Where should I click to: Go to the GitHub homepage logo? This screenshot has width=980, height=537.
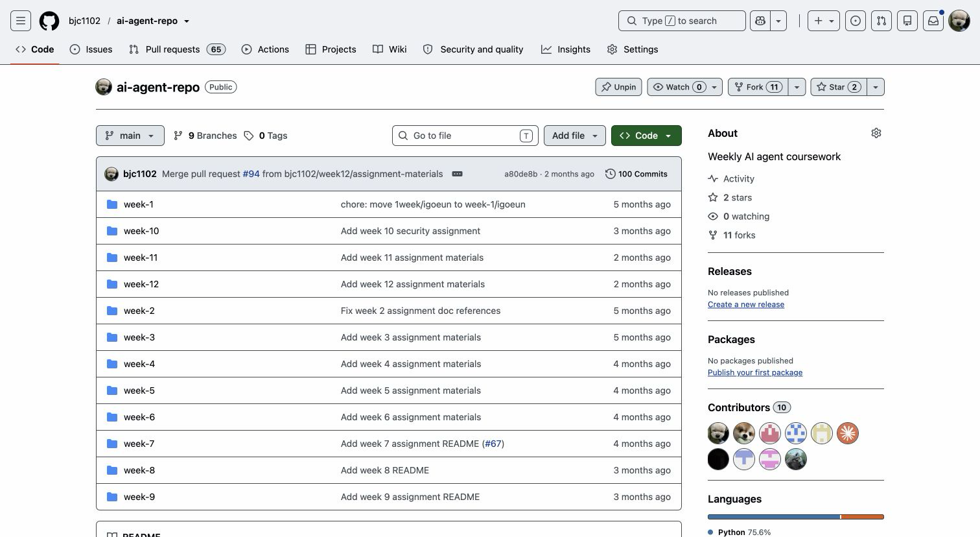click(x=49, y=21)
